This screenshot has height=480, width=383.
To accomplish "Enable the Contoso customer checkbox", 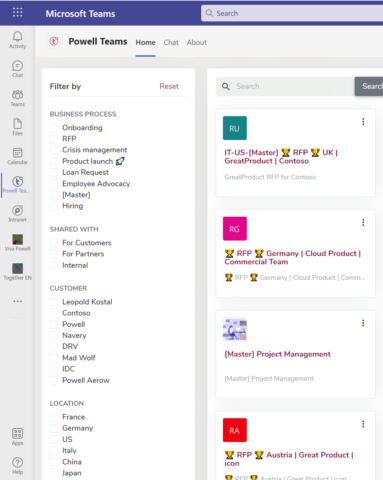I will [54, 313].
